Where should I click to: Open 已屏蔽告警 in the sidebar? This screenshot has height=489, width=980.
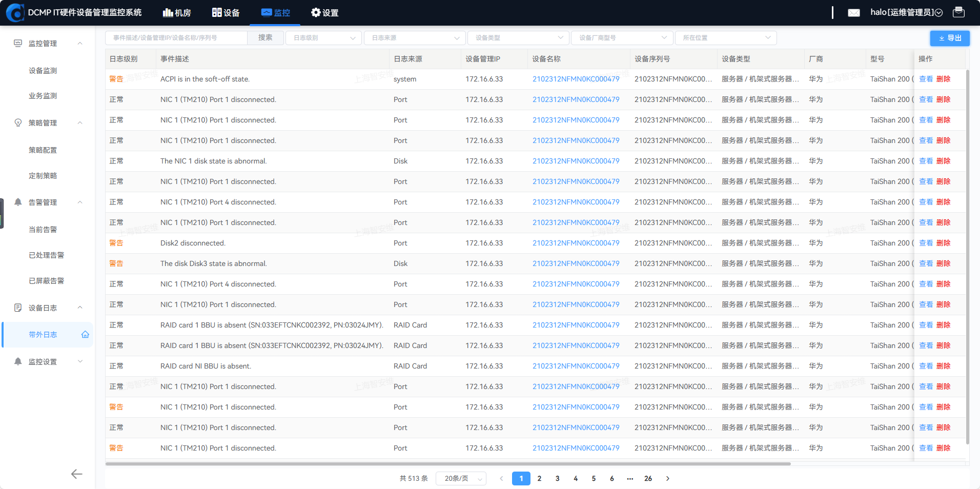[x=47, y=281]
